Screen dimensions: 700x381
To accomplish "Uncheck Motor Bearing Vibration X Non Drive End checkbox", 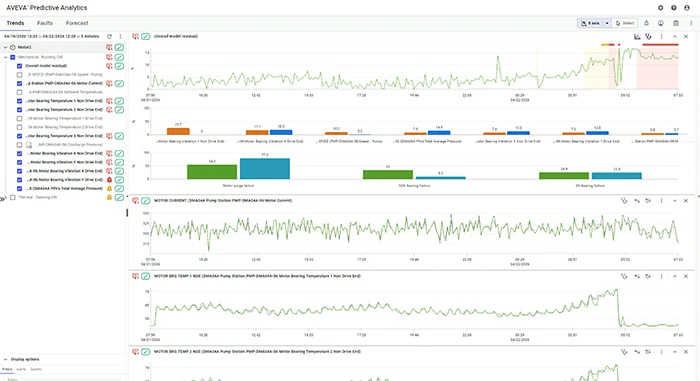I will coord(19,153).
